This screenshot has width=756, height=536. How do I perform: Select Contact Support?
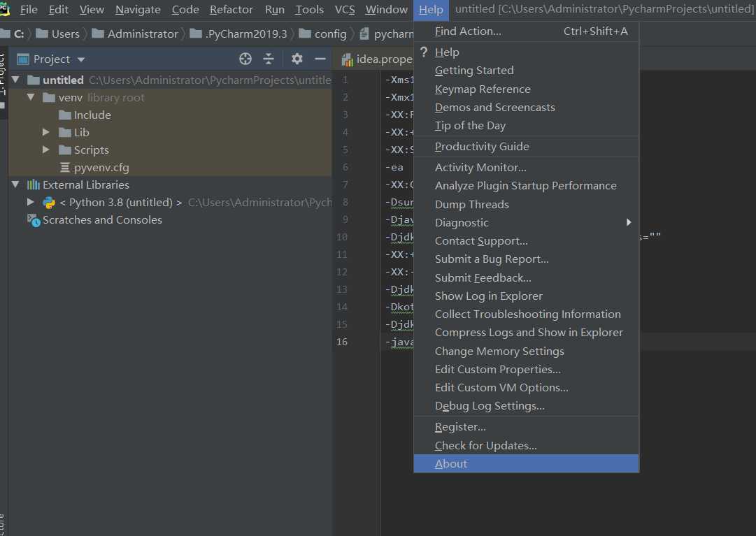(x=527, y=241)
